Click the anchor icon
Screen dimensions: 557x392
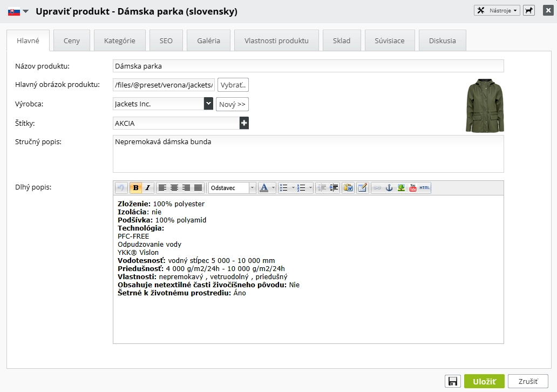pyautogui.click(x=389, y=188)
